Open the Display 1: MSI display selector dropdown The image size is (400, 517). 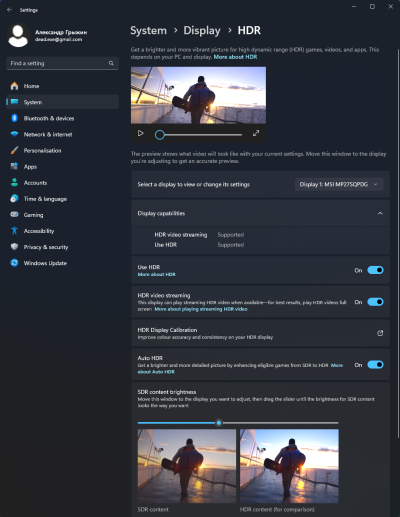[339, 184]
